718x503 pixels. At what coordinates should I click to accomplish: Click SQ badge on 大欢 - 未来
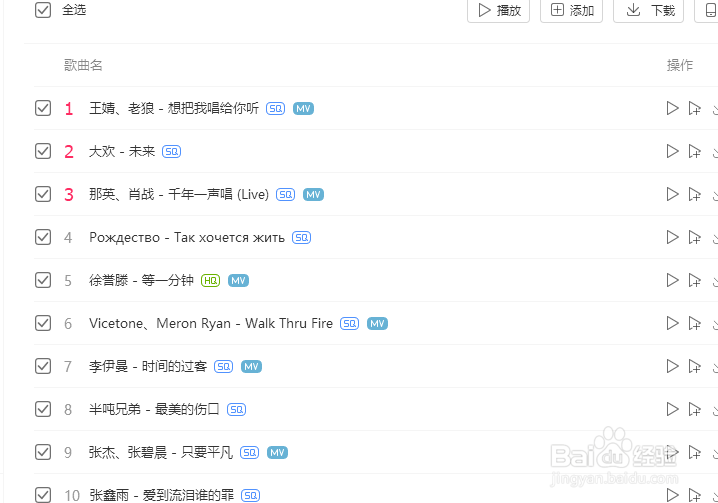click(172, 152)
